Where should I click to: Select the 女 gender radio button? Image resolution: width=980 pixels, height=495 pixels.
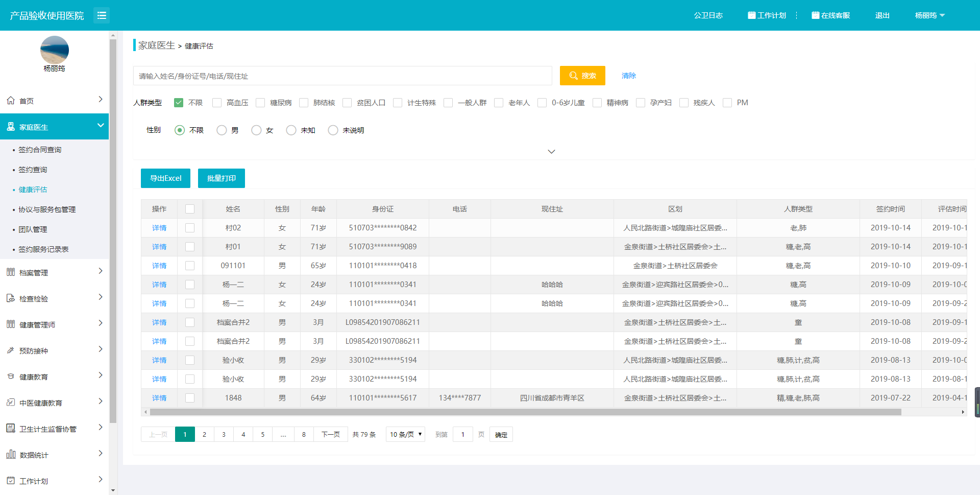[256, 130]
